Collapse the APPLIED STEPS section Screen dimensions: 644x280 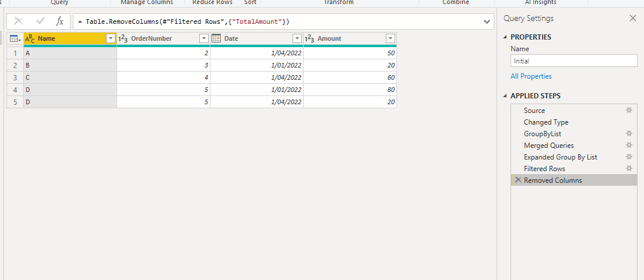coord(505,96)
